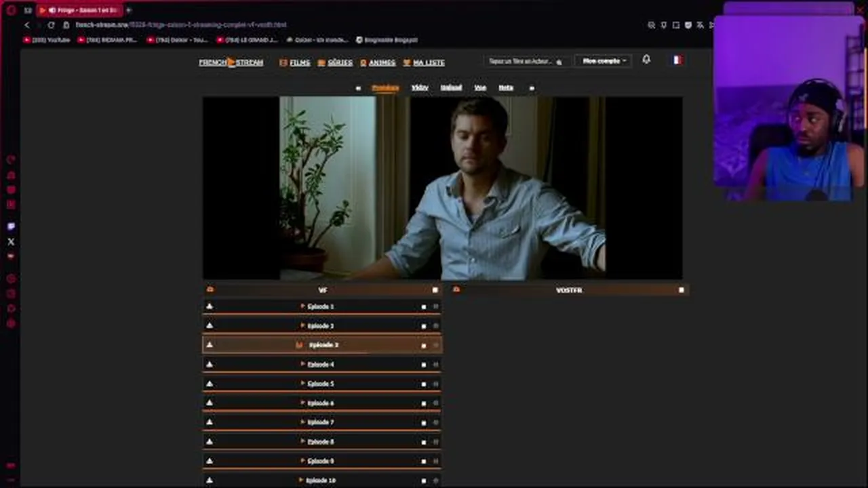The height and width of the screenshot is (488, 868).
Task: Mark Episode 1 checkbox as watched
Action: click(x=424, y=307)
